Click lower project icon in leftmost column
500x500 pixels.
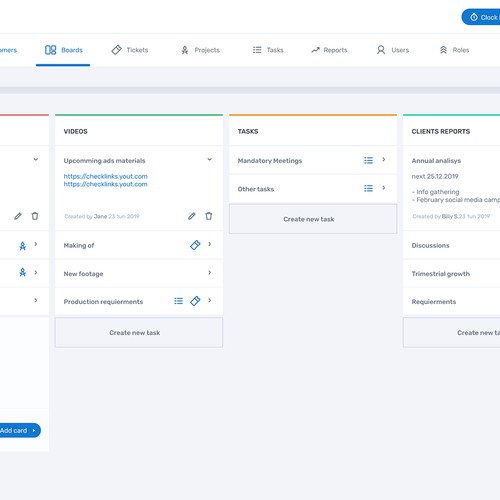point(23,272)
